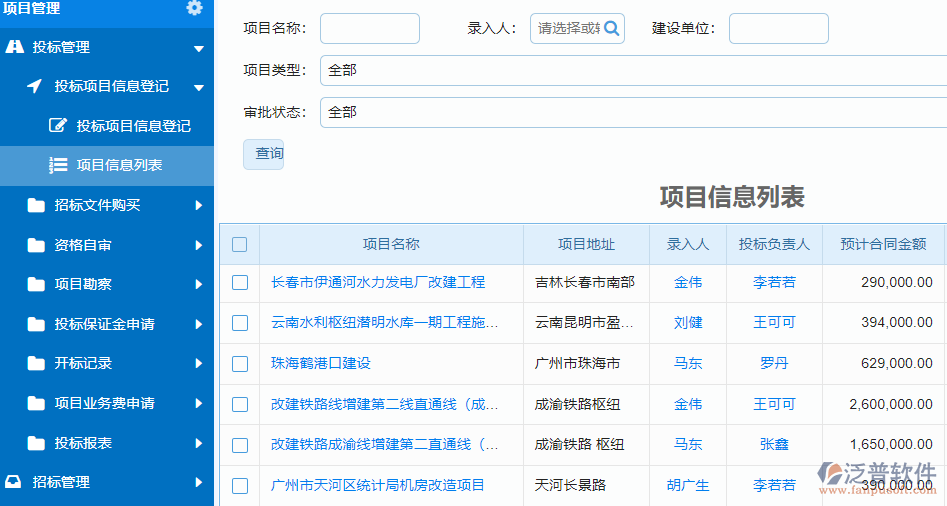Collapse the 投标管理 section arrow
The width and height of the screenshot is (947, 506).
coord(198,48)
